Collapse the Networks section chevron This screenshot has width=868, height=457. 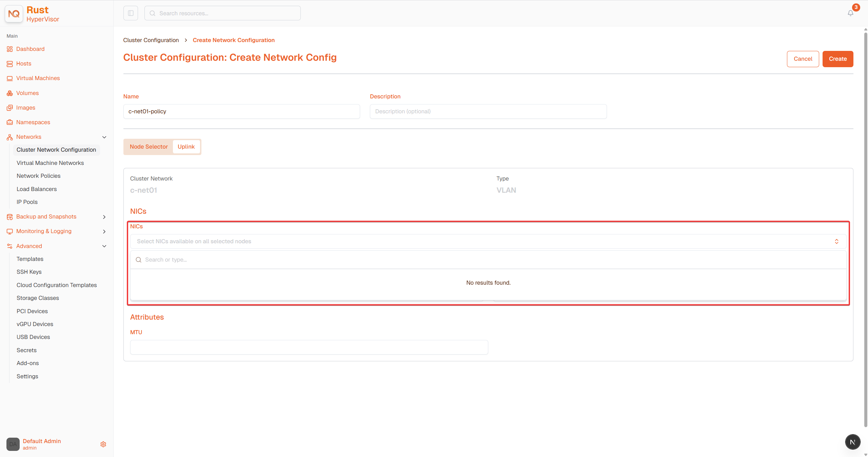click(104, 137)
